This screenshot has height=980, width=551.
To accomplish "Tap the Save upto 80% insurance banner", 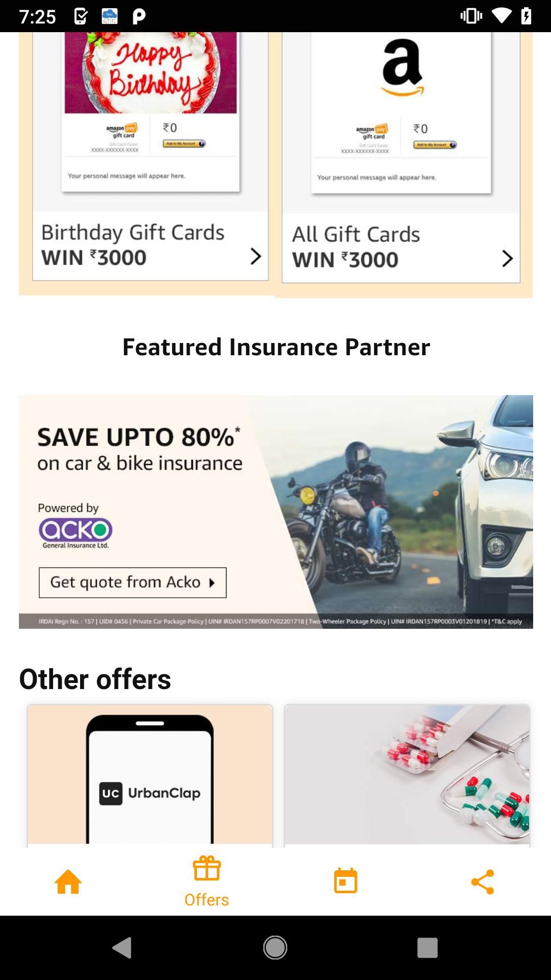I will pos(276,511).
